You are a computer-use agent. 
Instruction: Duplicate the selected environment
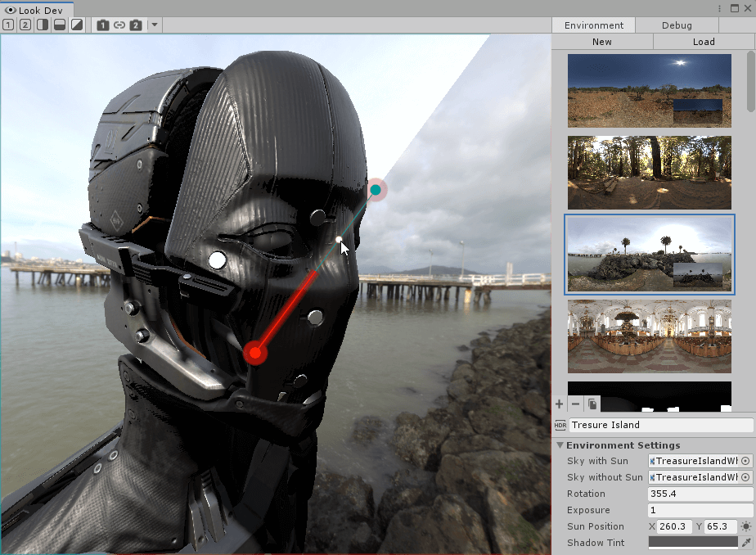592,404
